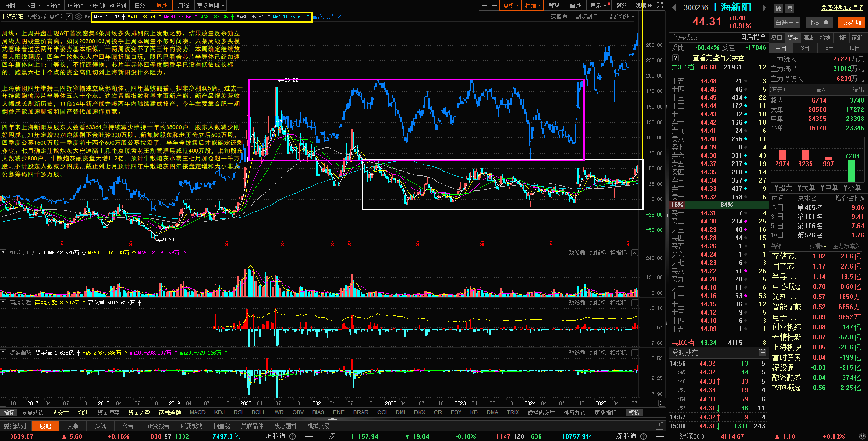Open the 复权 dropdown
This screenshot has width=868, height=441.
[x=511, y=6]
